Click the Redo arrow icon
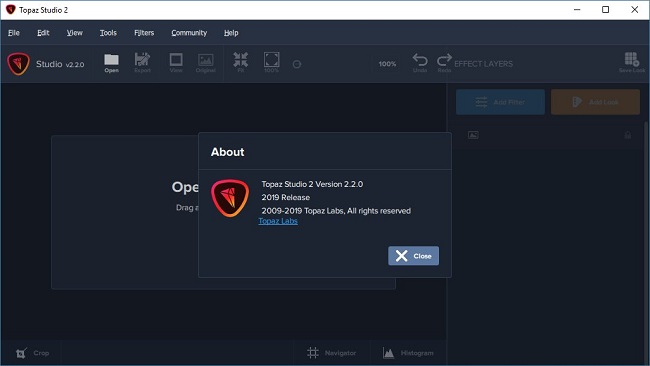 444,60
